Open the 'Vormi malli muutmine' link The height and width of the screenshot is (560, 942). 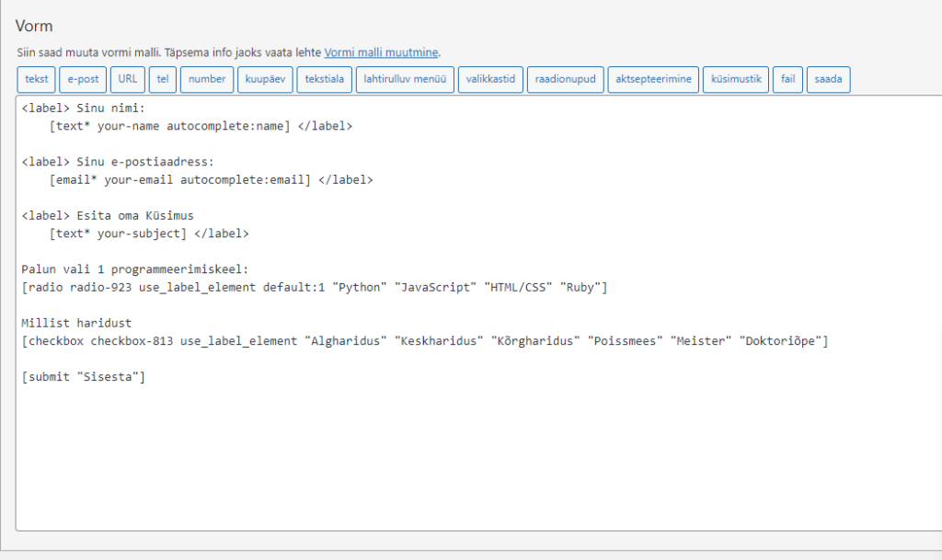pyautogui.click(x=382, y=52)
